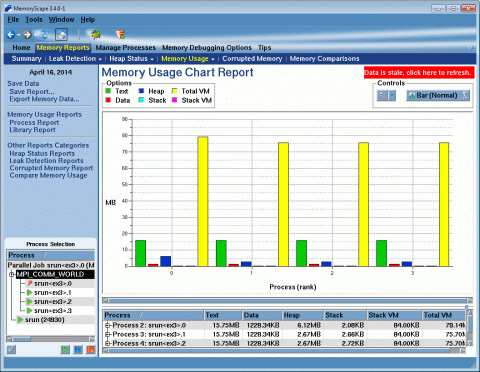Expand the Process 4: srun<ex3>.2 table row
The image size is (480, 372).
(x=107, y=343)
